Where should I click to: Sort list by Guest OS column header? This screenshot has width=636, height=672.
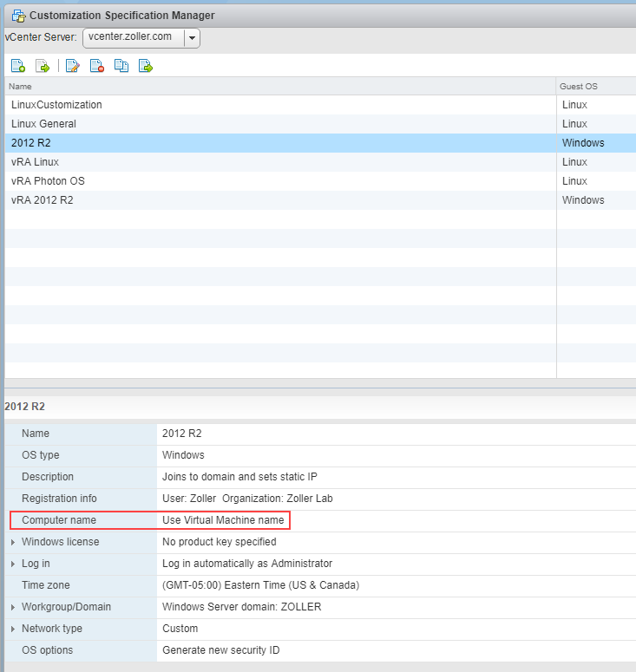pos(596,86)
